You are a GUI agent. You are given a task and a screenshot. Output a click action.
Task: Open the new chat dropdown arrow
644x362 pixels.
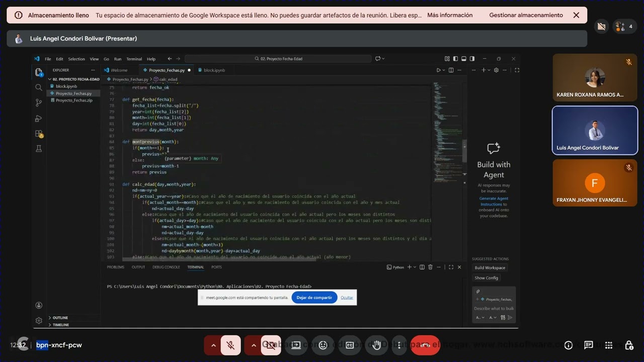point(489,70)
